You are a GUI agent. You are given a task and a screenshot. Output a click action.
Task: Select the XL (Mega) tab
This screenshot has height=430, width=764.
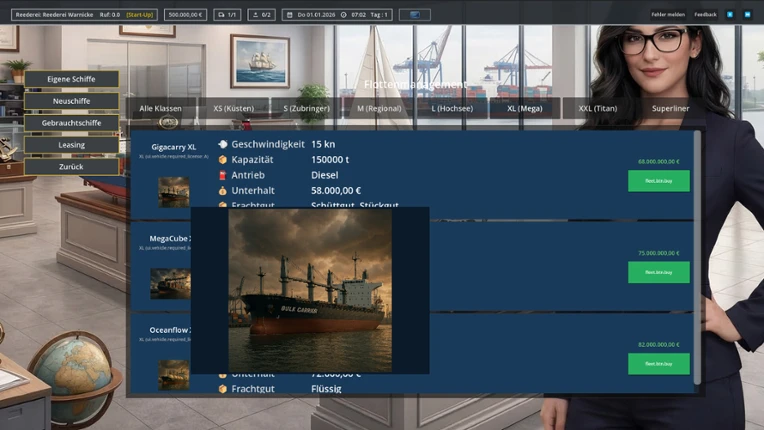(x=525, y=108)
